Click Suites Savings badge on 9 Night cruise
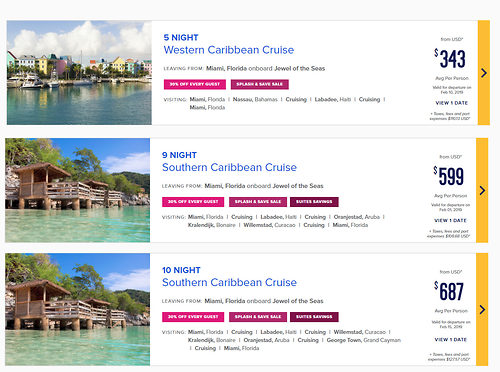 coord(314,202)
